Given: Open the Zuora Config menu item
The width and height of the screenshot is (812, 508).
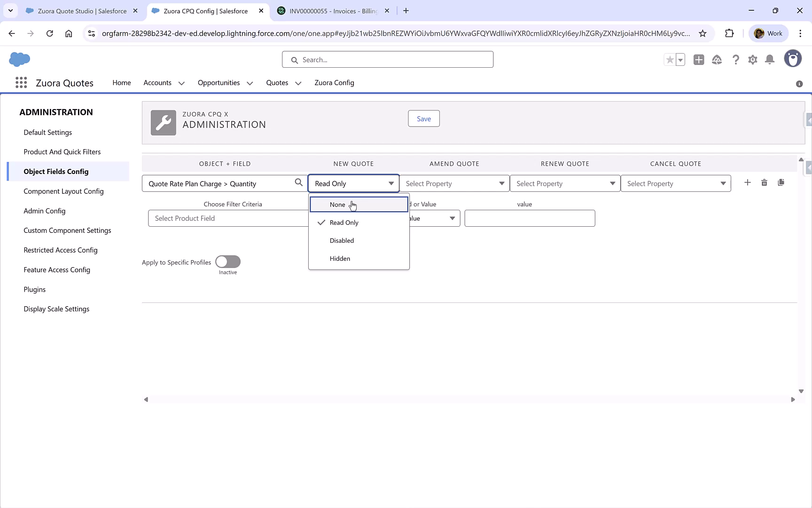Looking at the screenshot, I should point(334,83).
